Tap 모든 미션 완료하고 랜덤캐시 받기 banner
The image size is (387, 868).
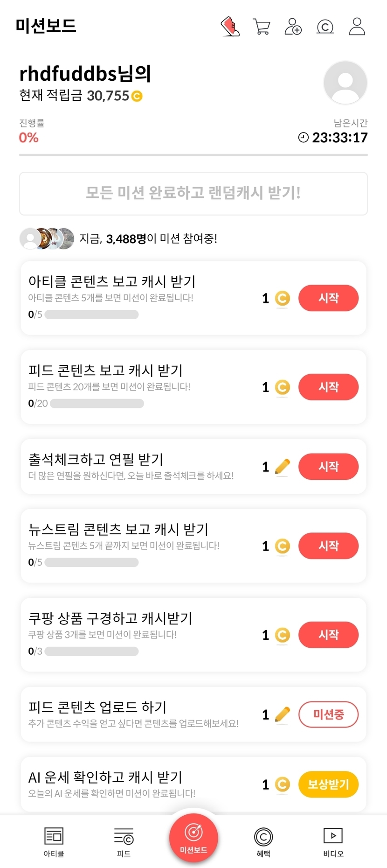pyautogui.click(x=193, y=193)
